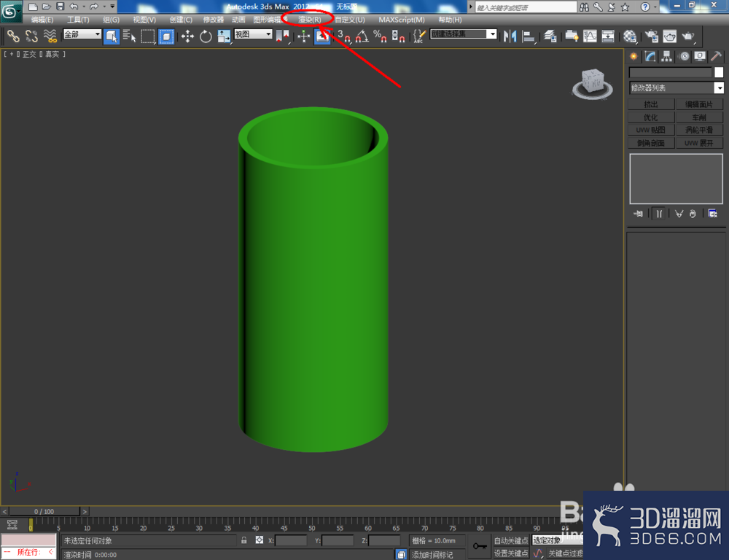This screenshot has width=729, height=560.
Task: Click the 编辑面片 modifier button
Action: [x=699, y=104]
